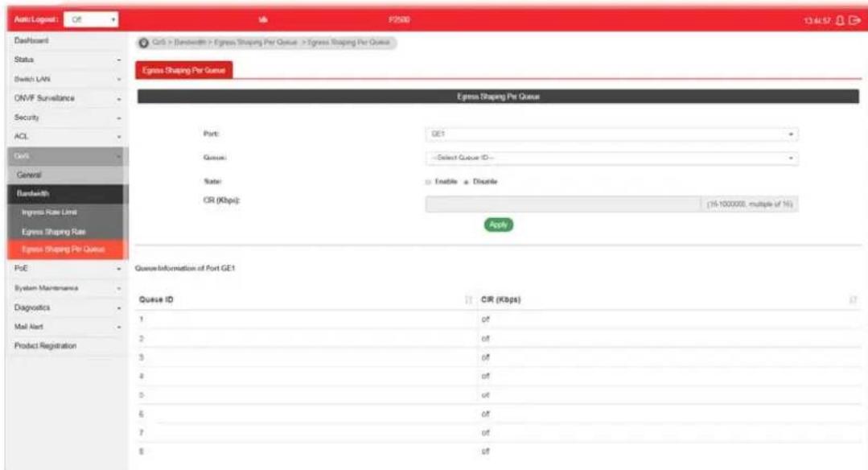Click Queue ID 5 row cell
The height and width of the screenshot is (470, 868).
click(307, 394)
